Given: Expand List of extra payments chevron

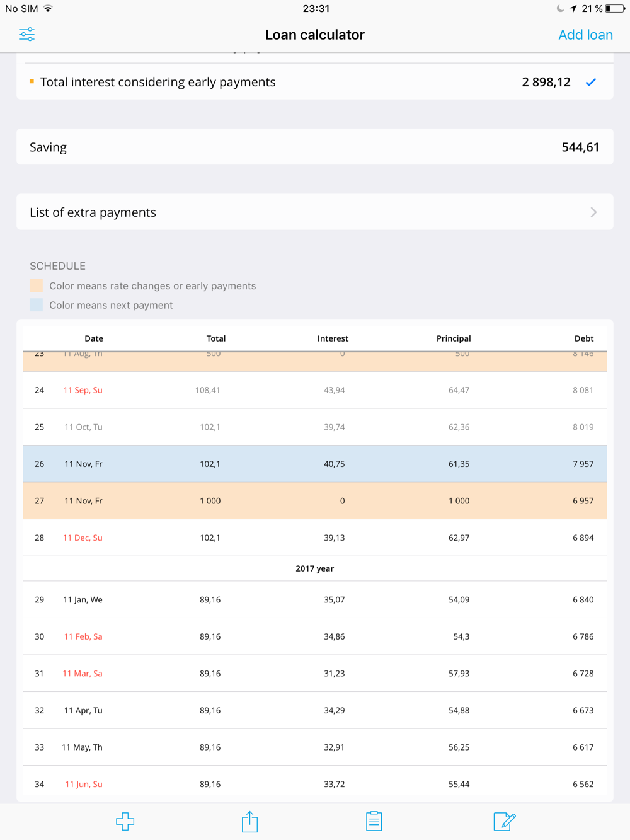Looking at the screenshot, I should (593, 212).
